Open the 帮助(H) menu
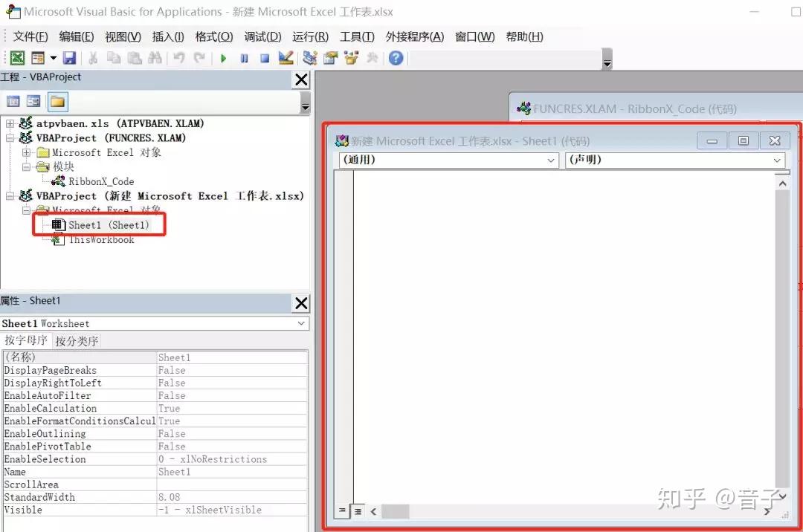The image size is (803, 532). [524, 37]
